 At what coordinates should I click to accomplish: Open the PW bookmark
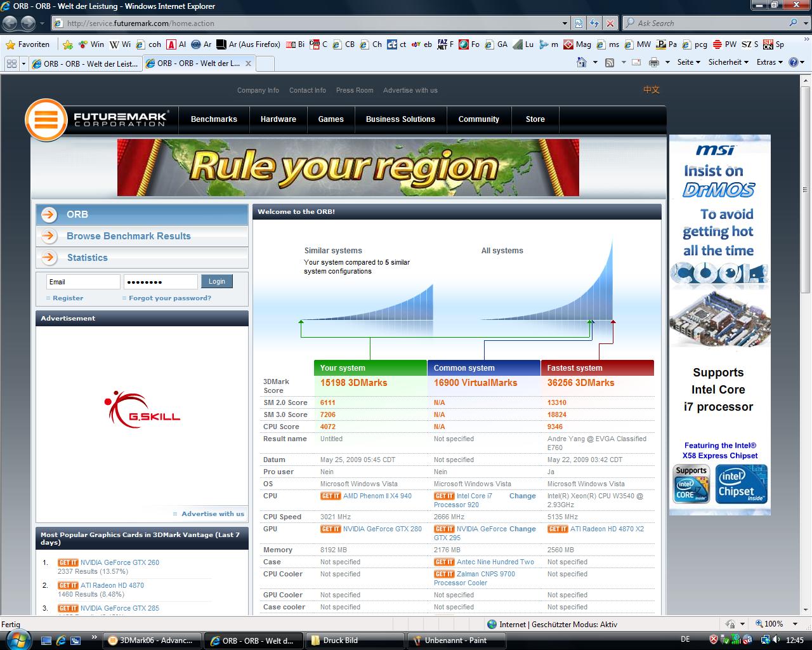point(724,44)
